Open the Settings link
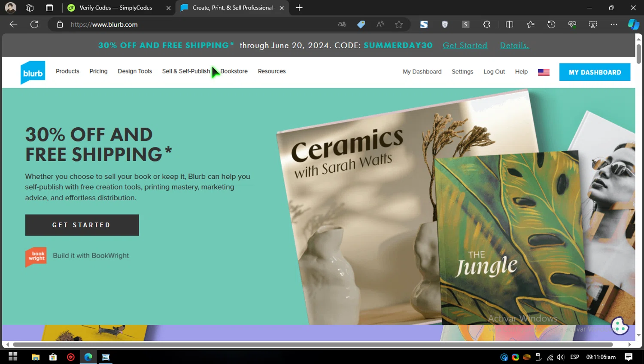The image size is (644, 364). pos(462,72)
